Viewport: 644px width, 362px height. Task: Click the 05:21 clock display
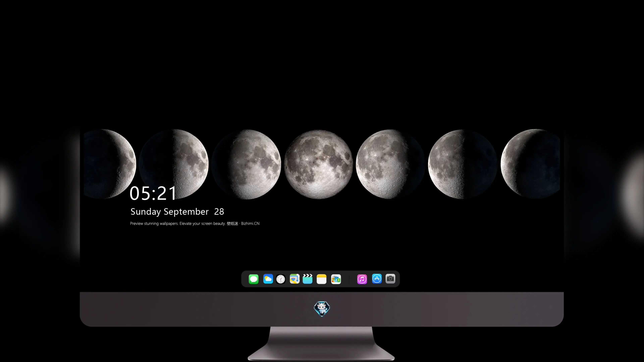click(x=153, y=193)
